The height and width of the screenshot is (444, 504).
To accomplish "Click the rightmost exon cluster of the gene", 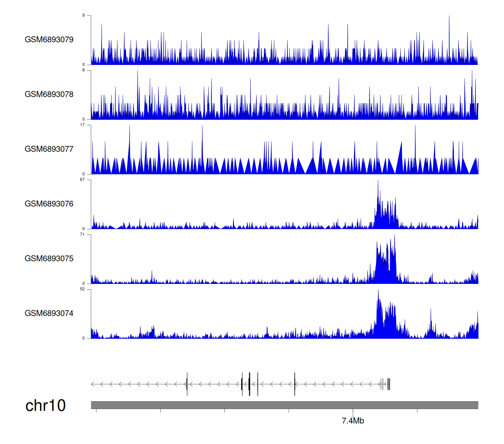I will [389, 384].
